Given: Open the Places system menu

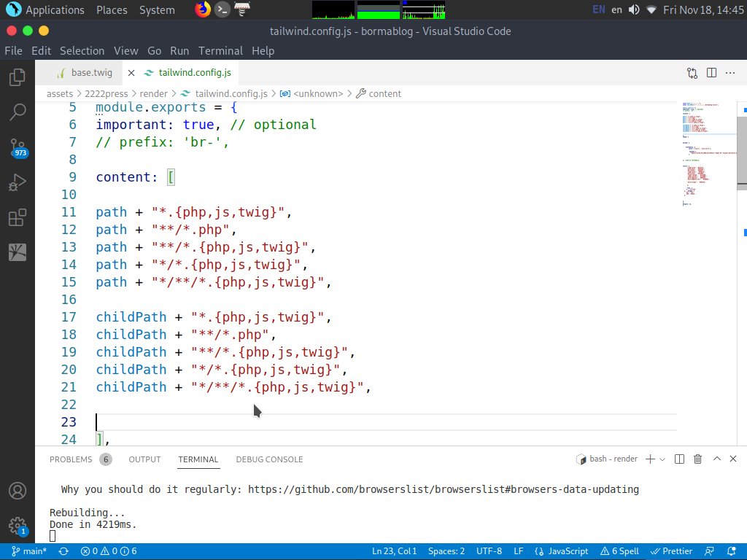Looking at the screenshot, I should (112, 10).
